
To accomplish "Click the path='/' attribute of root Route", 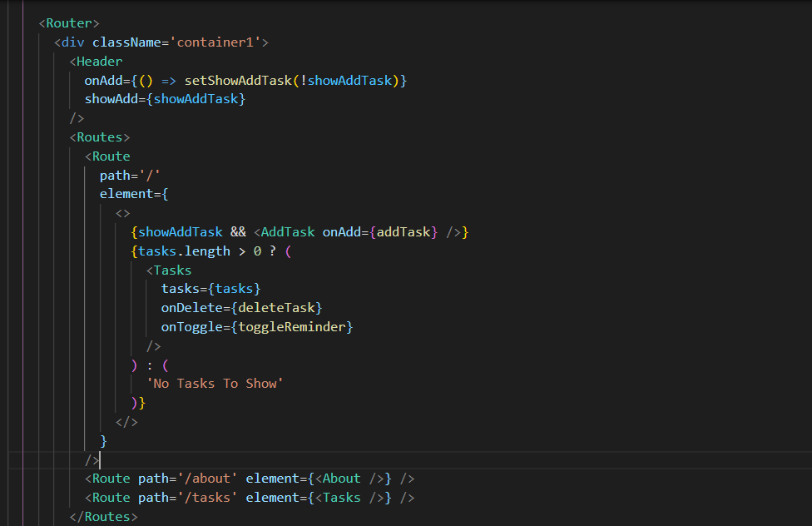I will pyautogui.click(x=130, y=176).
